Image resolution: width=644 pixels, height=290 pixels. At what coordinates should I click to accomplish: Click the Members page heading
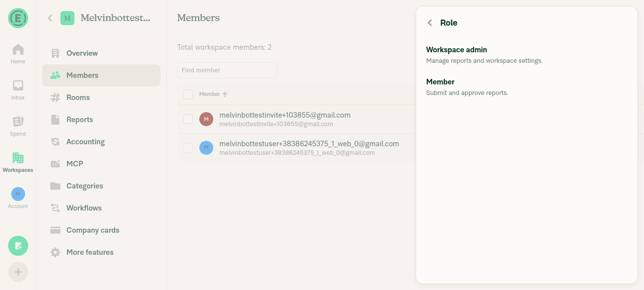coord(198,18)
